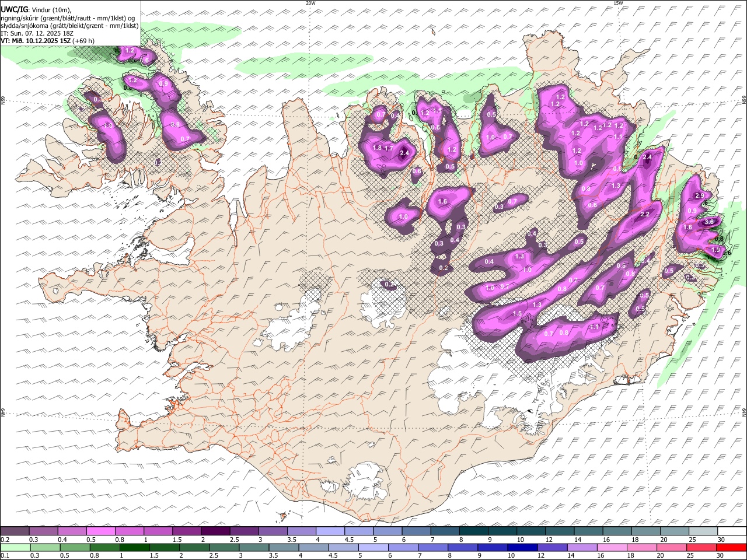Screen dimensions: 747x560
Task: Pick the upper legend swatch labeled 14
Action: 589,531
